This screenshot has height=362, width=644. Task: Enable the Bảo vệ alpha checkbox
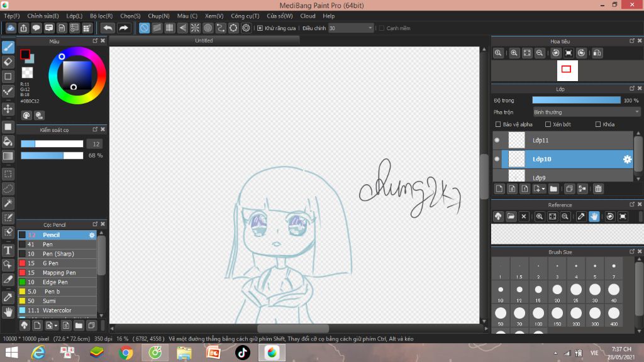(x=498, y=124)
